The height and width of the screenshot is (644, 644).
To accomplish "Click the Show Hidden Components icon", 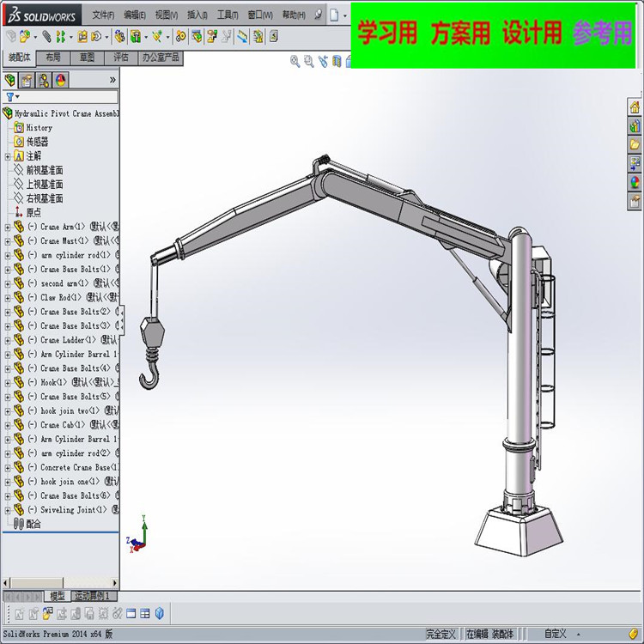I will tap(119, 37).
